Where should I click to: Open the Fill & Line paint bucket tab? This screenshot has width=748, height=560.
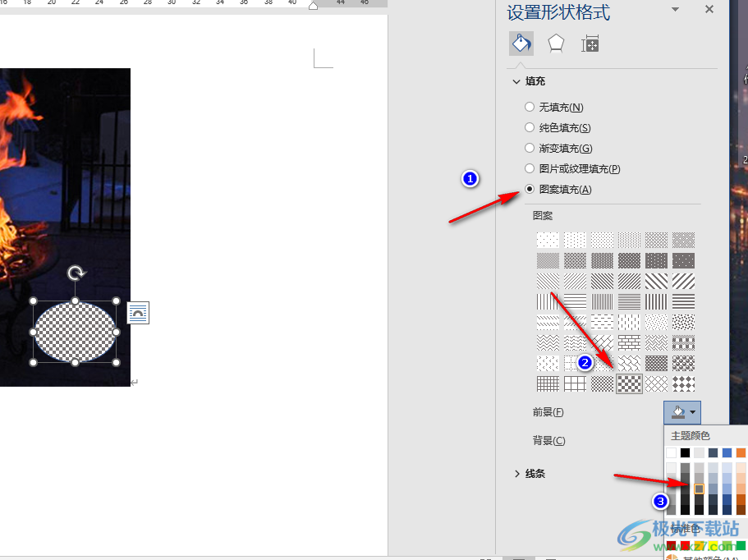click(x=521, y=44)
